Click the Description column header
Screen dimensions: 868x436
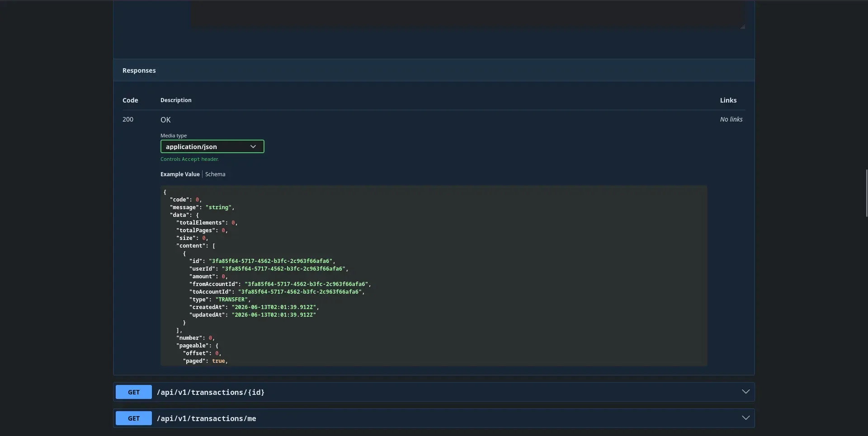176,100
